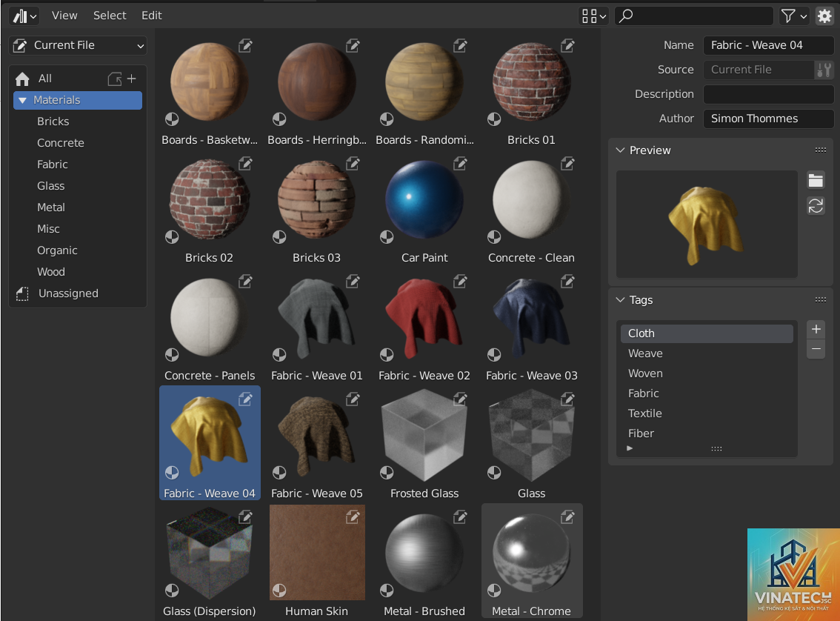Open the filter funnel dropdown
The height and width of the screenshot is (621, 840).
[x=793, y=16]
